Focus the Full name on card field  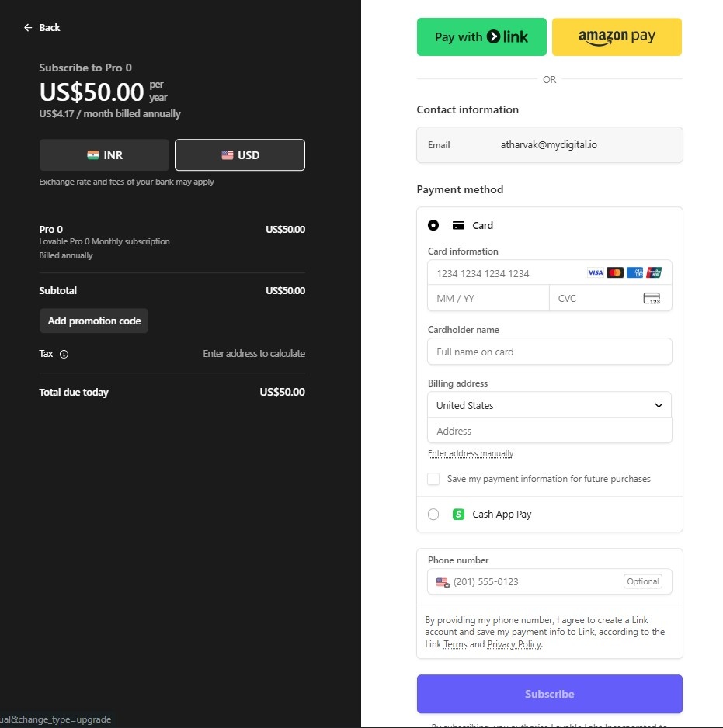(x=549, y=352)
